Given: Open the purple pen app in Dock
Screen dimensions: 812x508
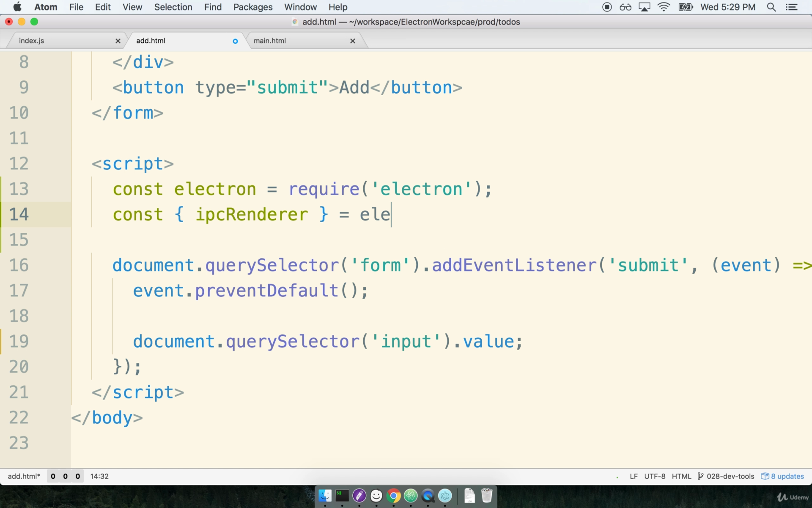Looking at the screenshot, I should 359,495.
